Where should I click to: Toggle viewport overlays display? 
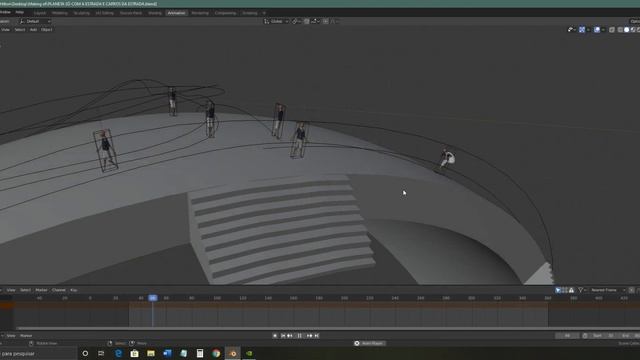597,29
